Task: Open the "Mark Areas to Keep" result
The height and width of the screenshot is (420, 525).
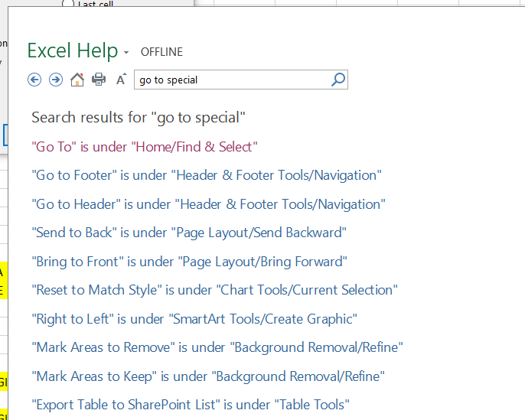Action: click(x=208, y=376)
